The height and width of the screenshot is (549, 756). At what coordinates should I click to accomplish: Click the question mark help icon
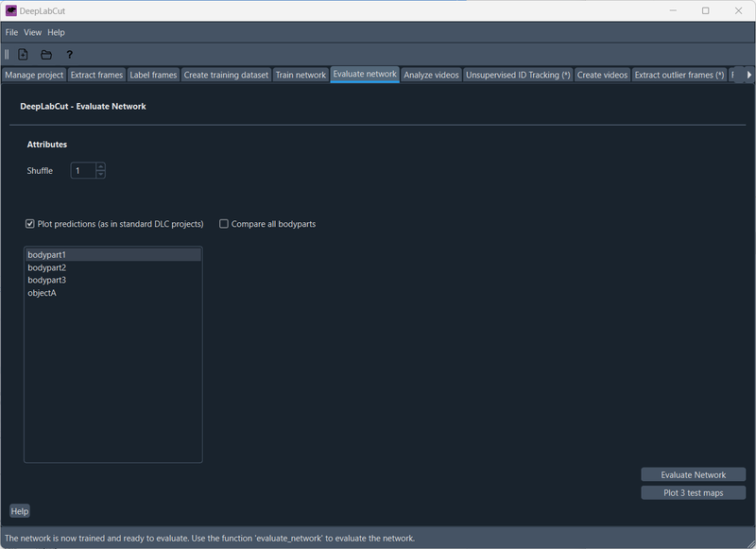pos(69,55)
